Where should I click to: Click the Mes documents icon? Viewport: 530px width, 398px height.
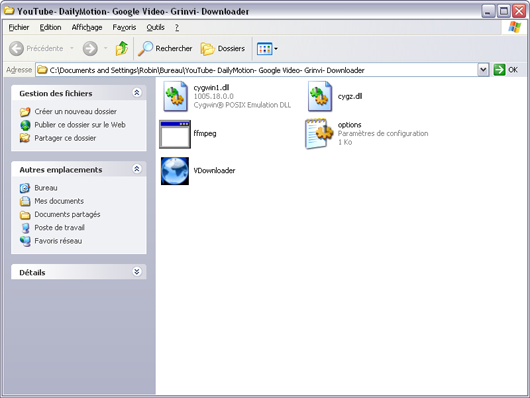tap(25, 201)
